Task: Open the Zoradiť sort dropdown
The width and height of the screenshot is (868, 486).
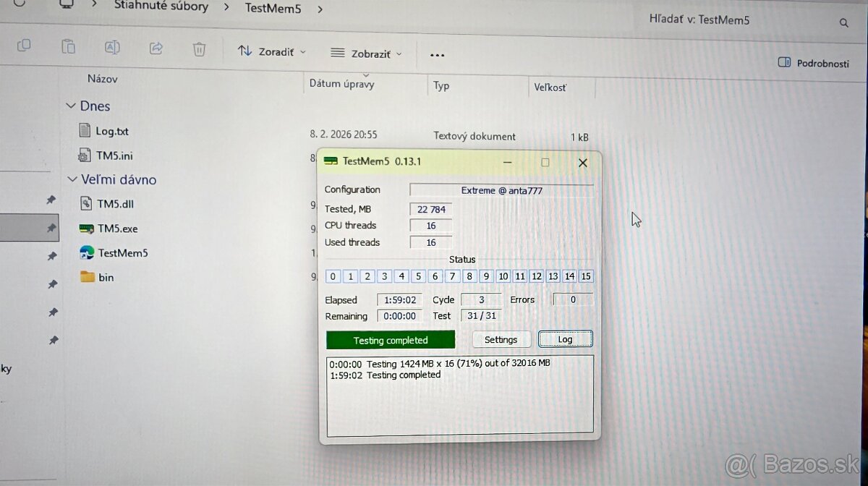Action: (271, 51)
